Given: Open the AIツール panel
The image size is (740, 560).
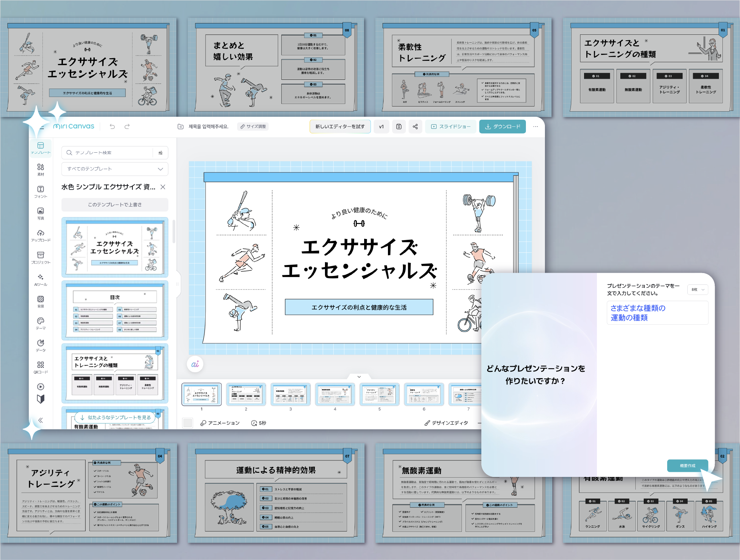Looking at the screenshot, I should tap(41, 280).
